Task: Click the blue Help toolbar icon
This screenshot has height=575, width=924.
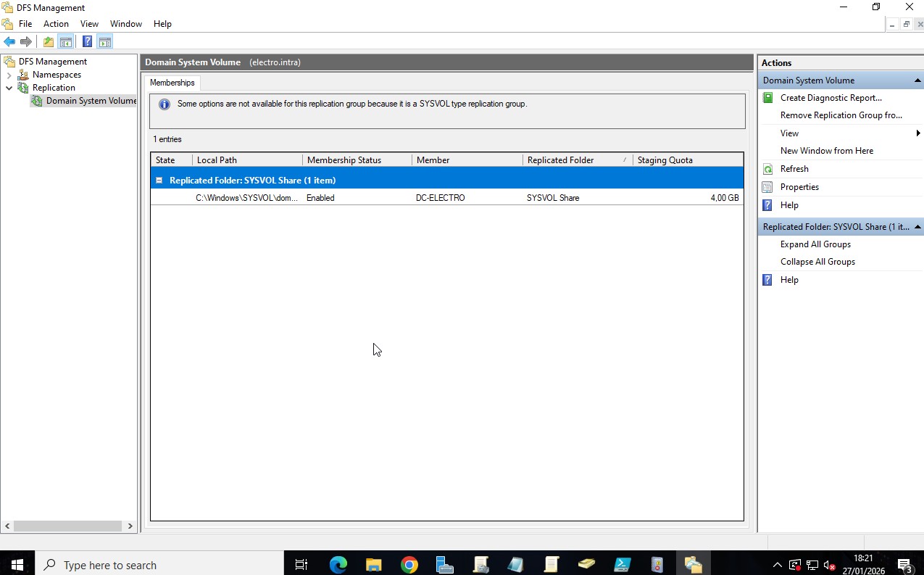Action: pos(87,42)
